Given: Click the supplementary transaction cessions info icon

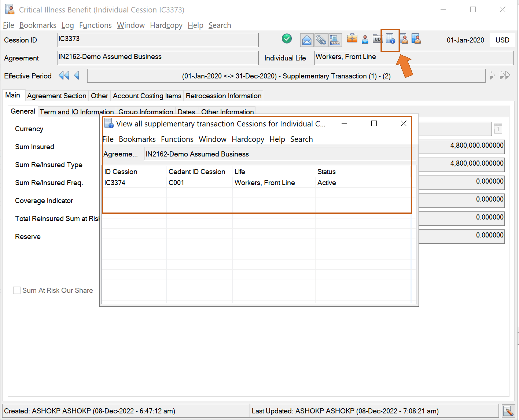Looking at the screenshot, I should [x=390, y=39].
